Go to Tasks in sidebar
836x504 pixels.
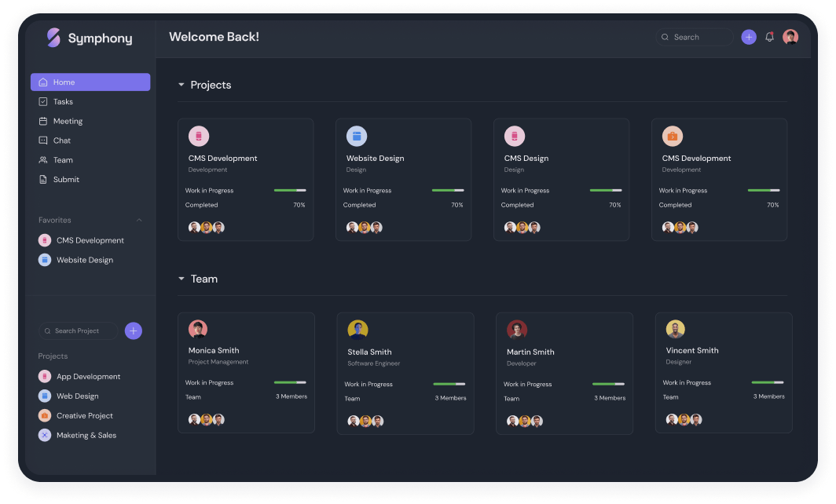click(63, 102)
